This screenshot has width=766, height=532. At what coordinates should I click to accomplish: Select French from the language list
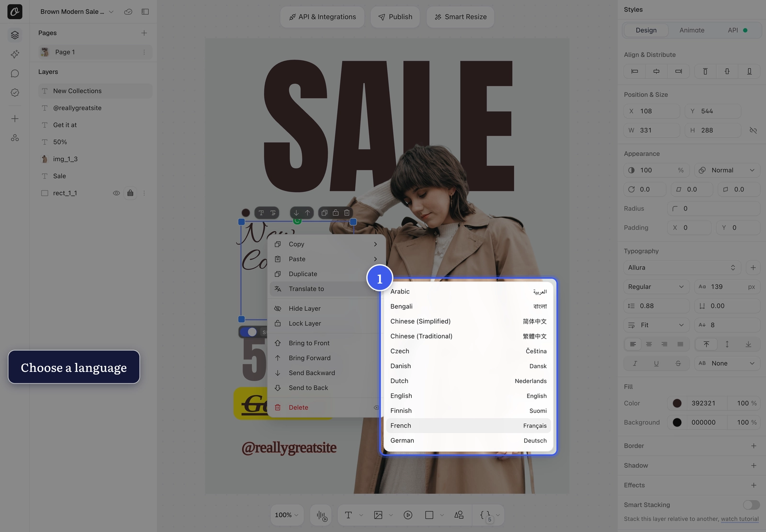(x=468, y=426)
